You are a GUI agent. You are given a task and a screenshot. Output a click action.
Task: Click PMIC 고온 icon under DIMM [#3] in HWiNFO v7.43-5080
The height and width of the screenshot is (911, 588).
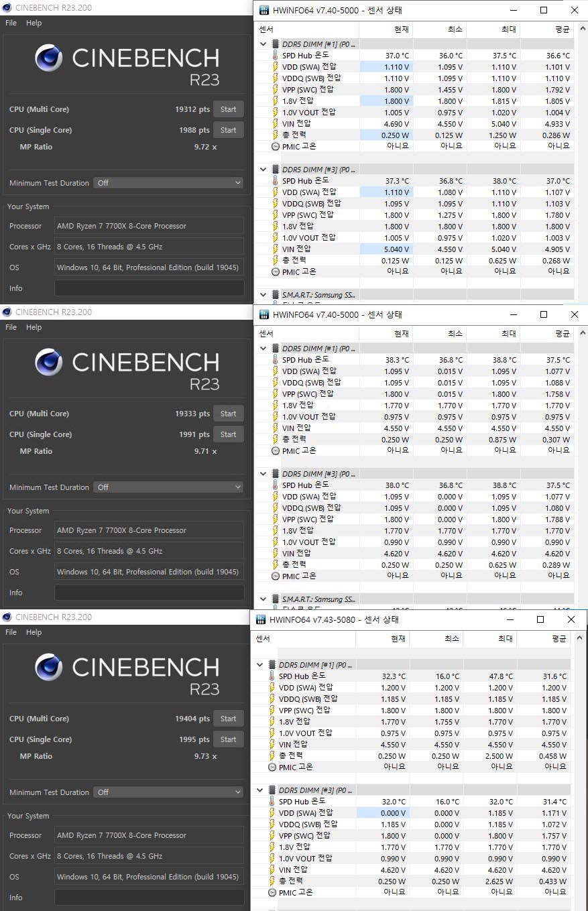point(272,893)
